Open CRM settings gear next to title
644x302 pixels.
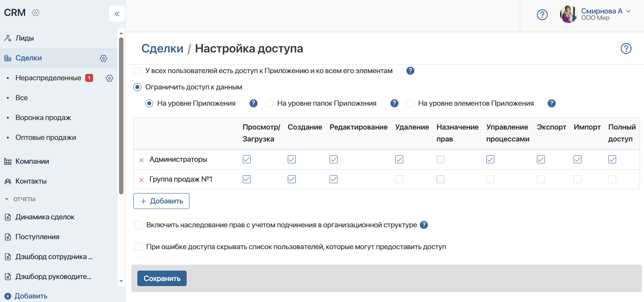click(x=35, y=13)
